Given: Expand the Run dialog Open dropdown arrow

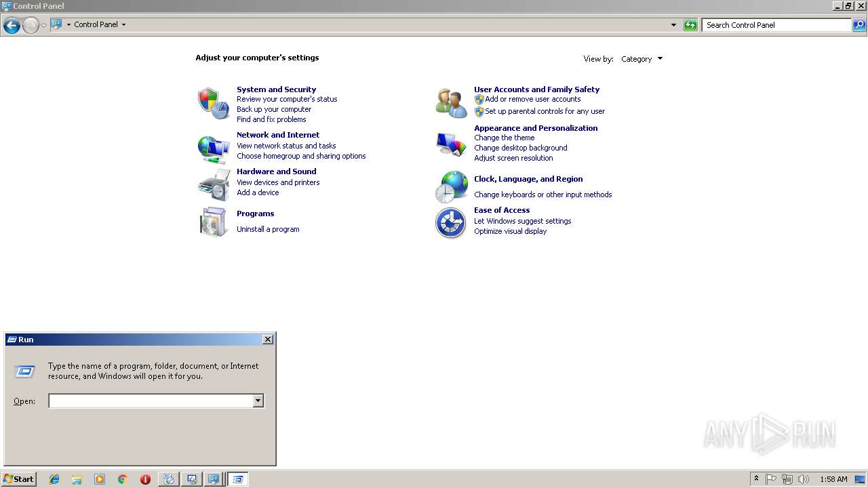Looking at the screenshot, I should [258, 401].
